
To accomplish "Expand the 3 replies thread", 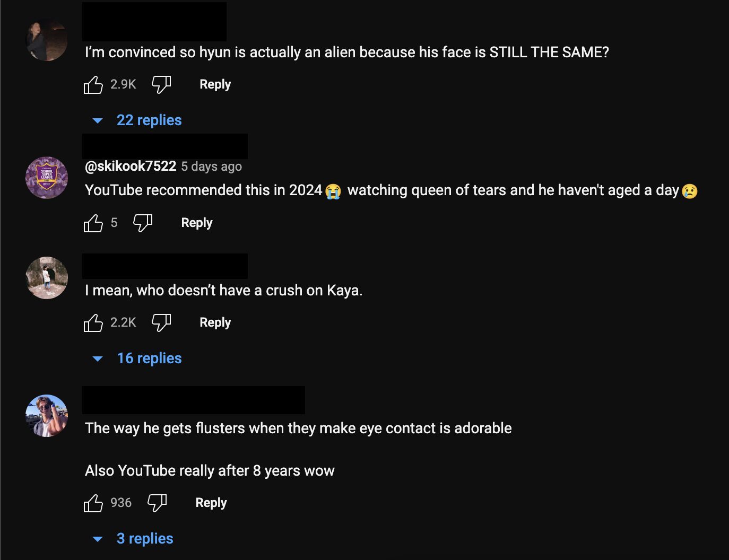I will 144,539.
